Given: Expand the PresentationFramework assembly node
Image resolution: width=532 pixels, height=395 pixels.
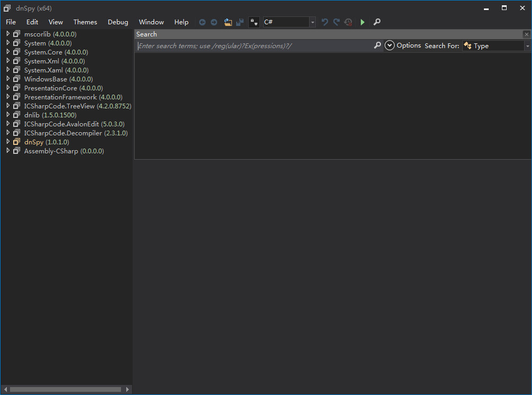Looking at the screenshot, I should coord(8,97).
